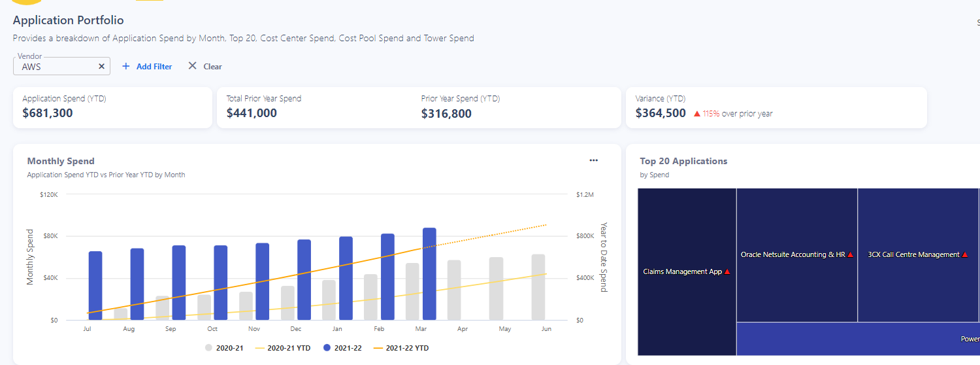The image size is (980, 365).
Task: Toggle the 2021-22 legend series
Action: (x=343, y=348)
